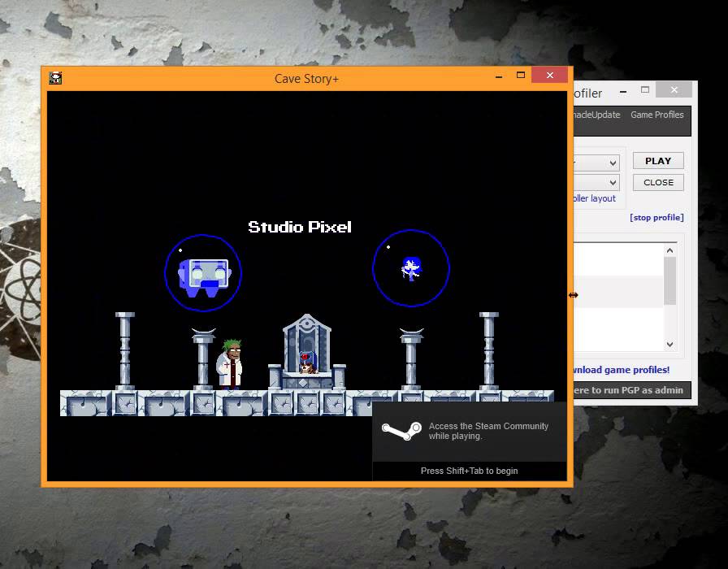Click the profiler list scroll down arrow
Screen dimensions: 728x569
669,344
